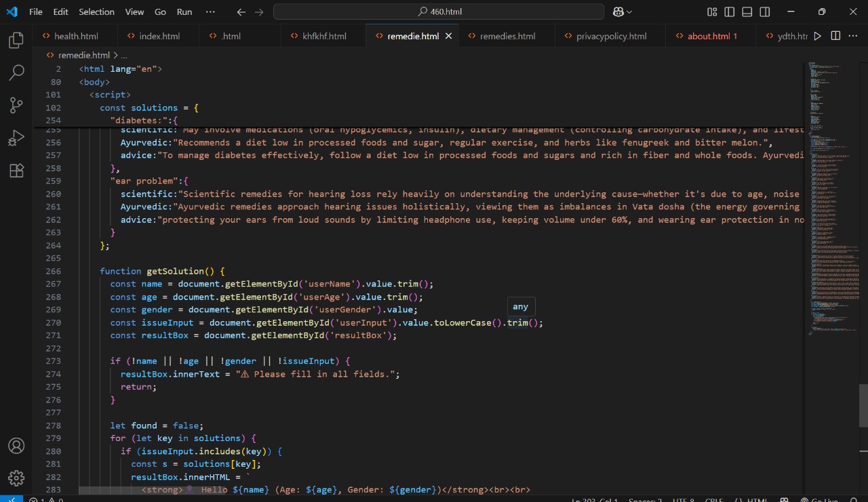The image size is (868, 502).
Task: Click line number 266
Action: click(x=53, y=271)
